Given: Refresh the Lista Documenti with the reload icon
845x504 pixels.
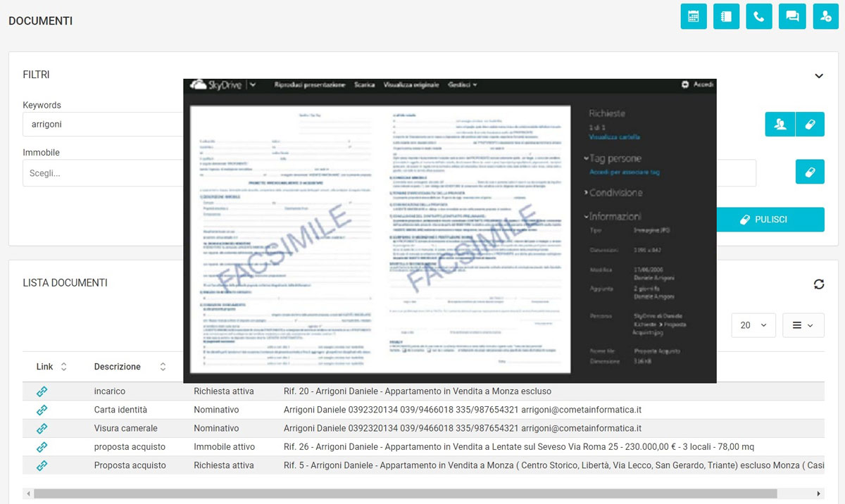Looking at the screenshot, I should (x=819, y=284).
